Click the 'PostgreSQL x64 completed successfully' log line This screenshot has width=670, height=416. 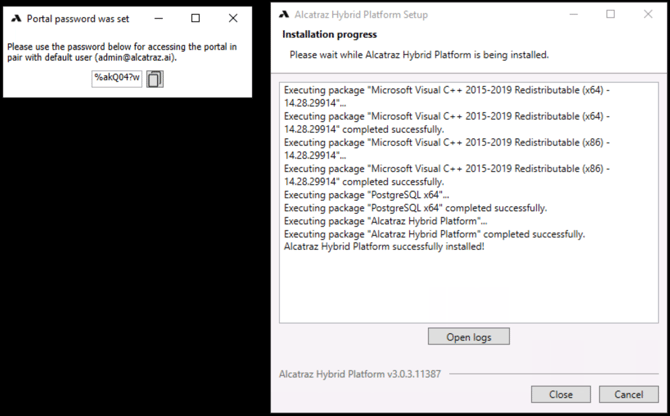[x=415, y=208]
